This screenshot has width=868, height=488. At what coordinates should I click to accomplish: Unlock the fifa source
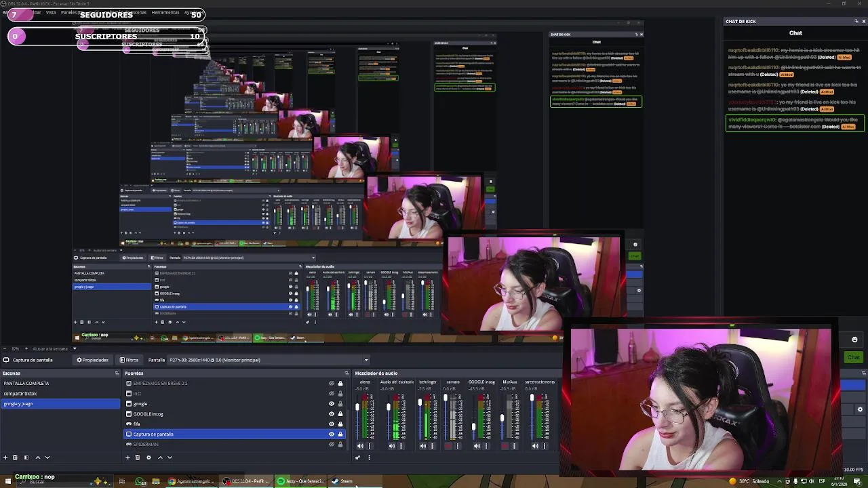(340, 424)
